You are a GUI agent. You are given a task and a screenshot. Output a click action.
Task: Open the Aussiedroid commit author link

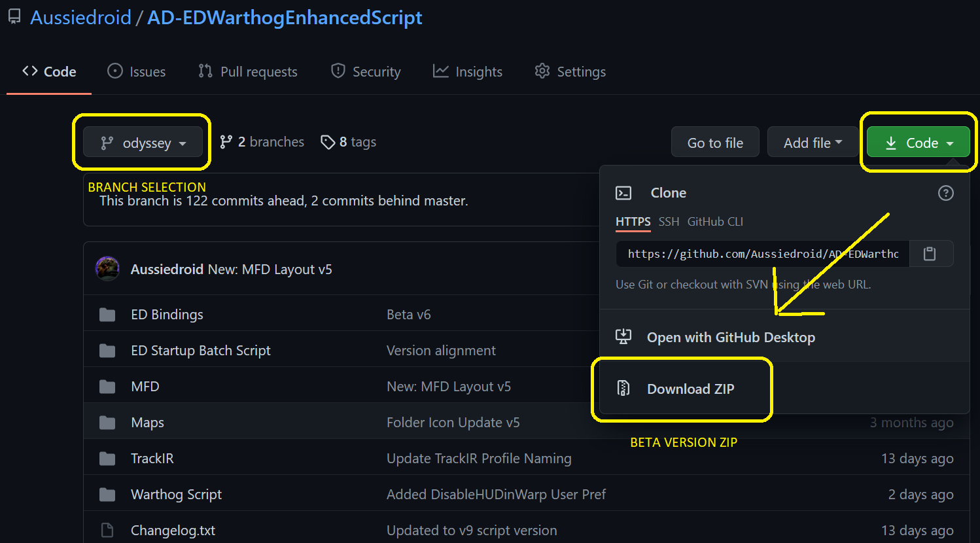(x=167, y=270)
